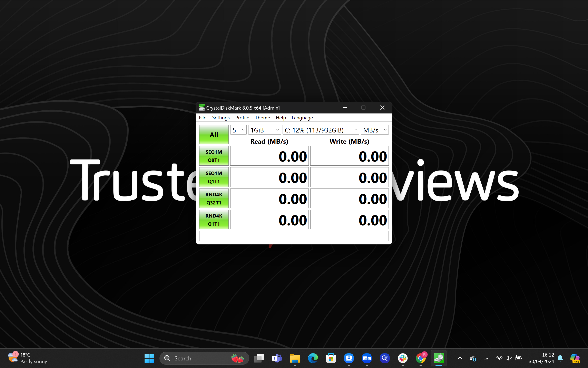This screenshot has width=588, height=368.
Task: Click the "Write (MB/s)" column header
Action: [x=349, y=141]
